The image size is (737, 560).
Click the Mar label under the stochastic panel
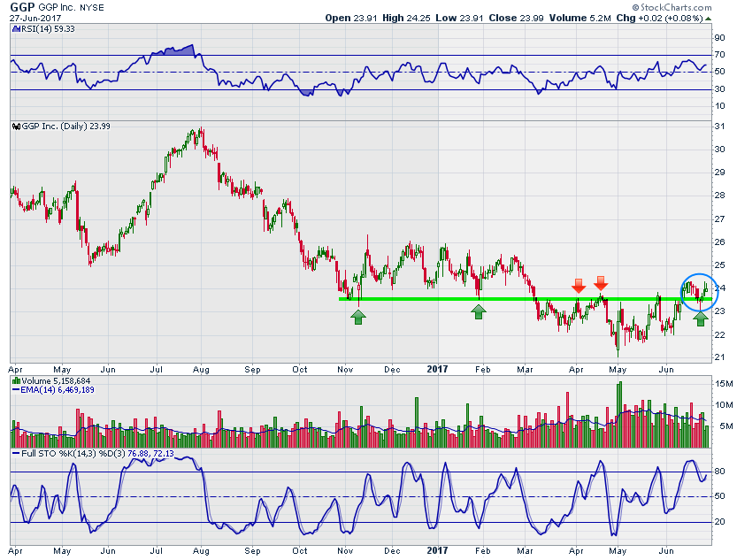pos(525,550)
